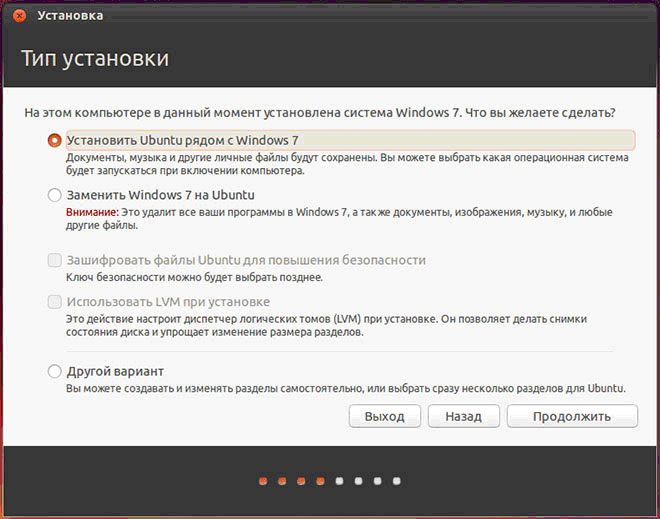Click text 'Ключ безопасности можно будет выбрать позднее'
660x519 pixels.
pyautogui.click(x=194, y=277)
